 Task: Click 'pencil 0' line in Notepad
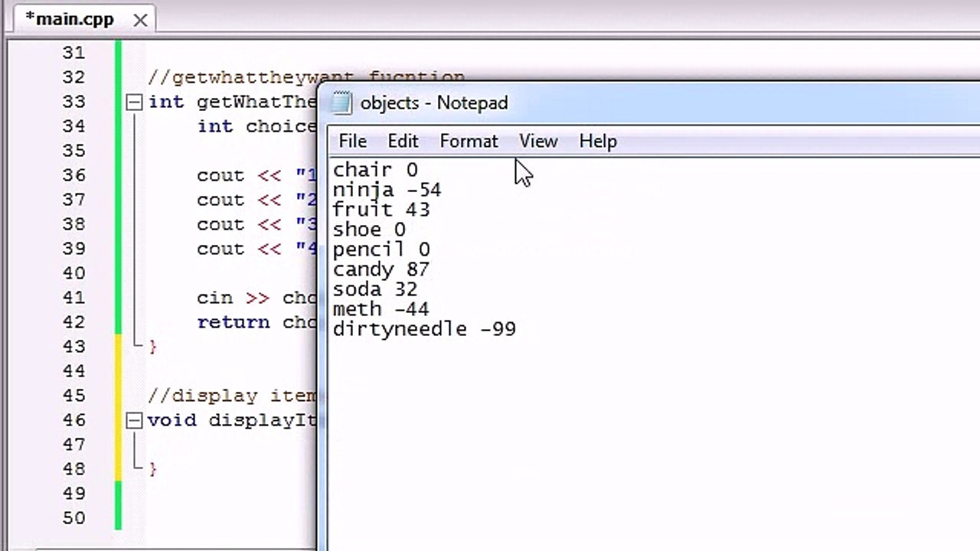click(x=381, y=249)
